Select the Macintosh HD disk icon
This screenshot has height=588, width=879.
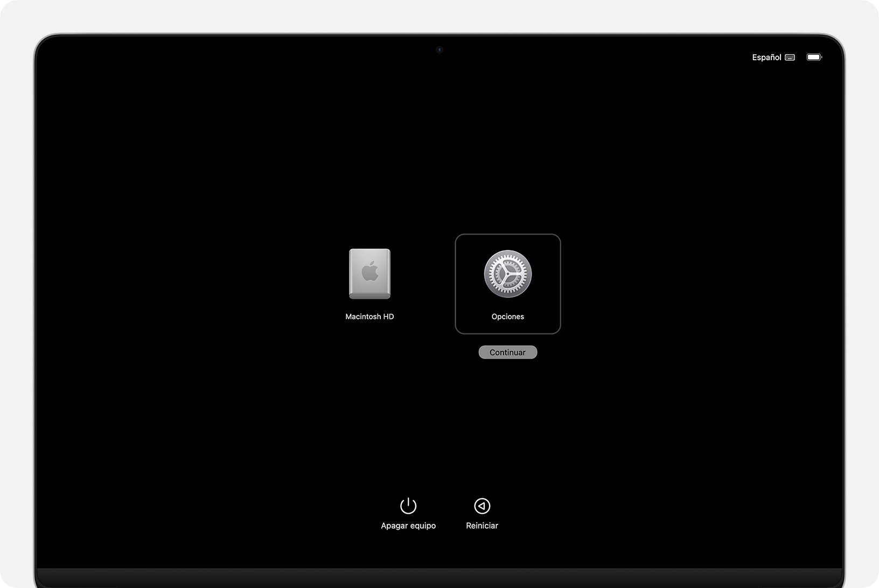[x=369, y=274]
